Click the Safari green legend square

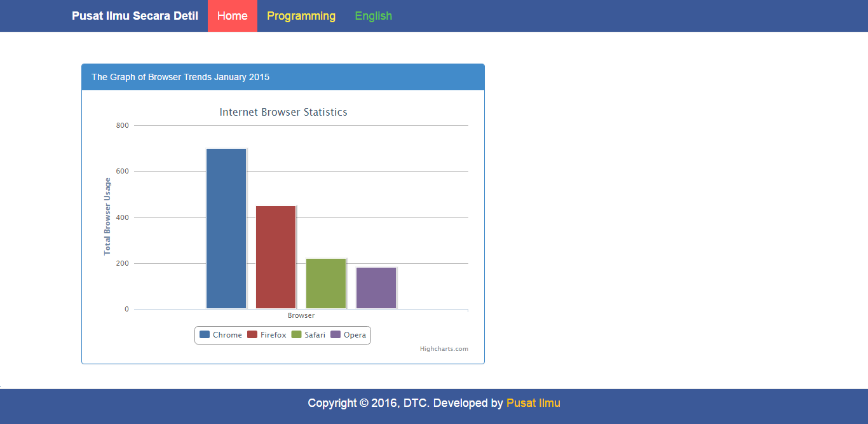(x=296, y=334)
